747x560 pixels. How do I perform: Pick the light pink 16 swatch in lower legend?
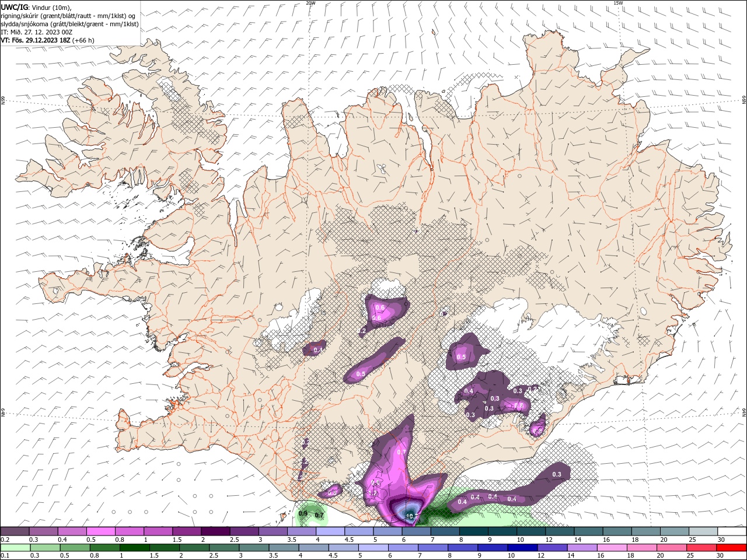pyautogui.click(x=612, y=548)
